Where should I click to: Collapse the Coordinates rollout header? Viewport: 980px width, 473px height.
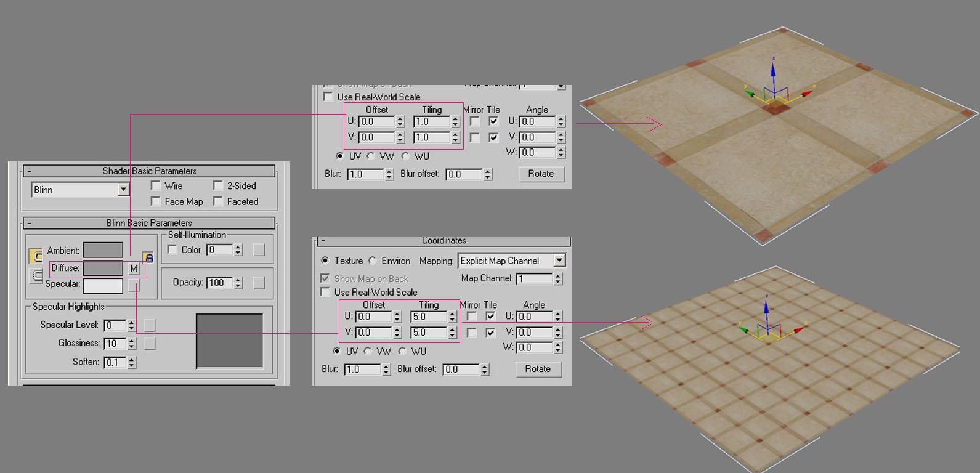pos(443,241)
